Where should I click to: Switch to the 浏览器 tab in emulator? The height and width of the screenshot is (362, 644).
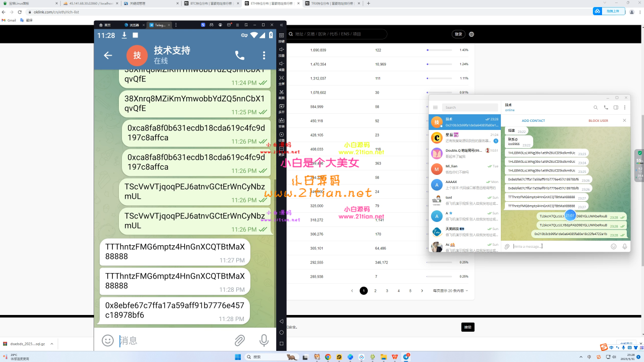[x=132, y=25]
